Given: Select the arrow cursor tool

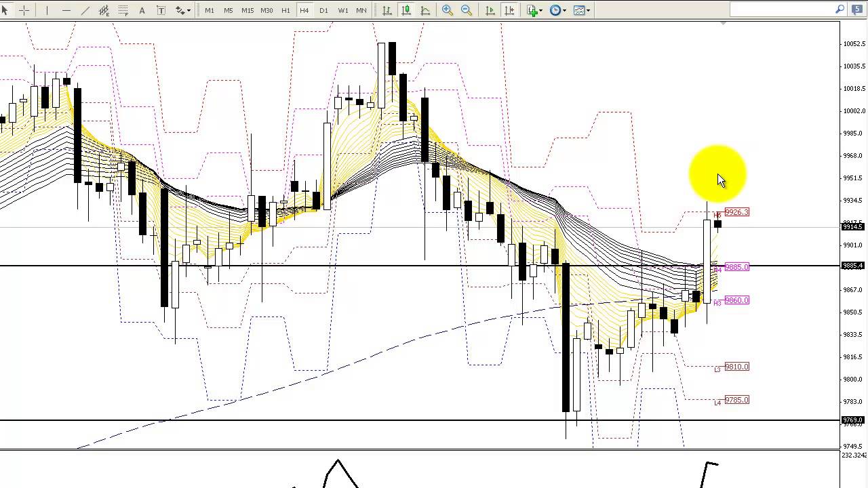Looking at the screenshot, I should pyautogui.click(x=5, y=10).
